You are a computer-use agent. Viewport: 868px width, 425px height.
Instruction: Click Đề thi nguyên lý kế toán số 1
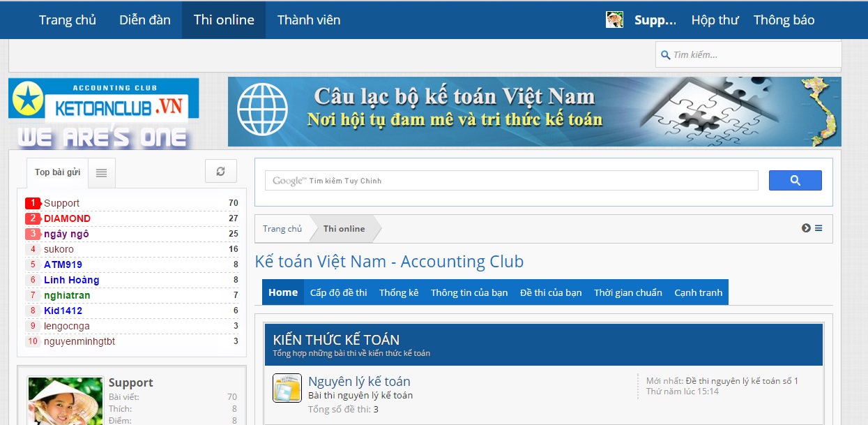point(742,380)
